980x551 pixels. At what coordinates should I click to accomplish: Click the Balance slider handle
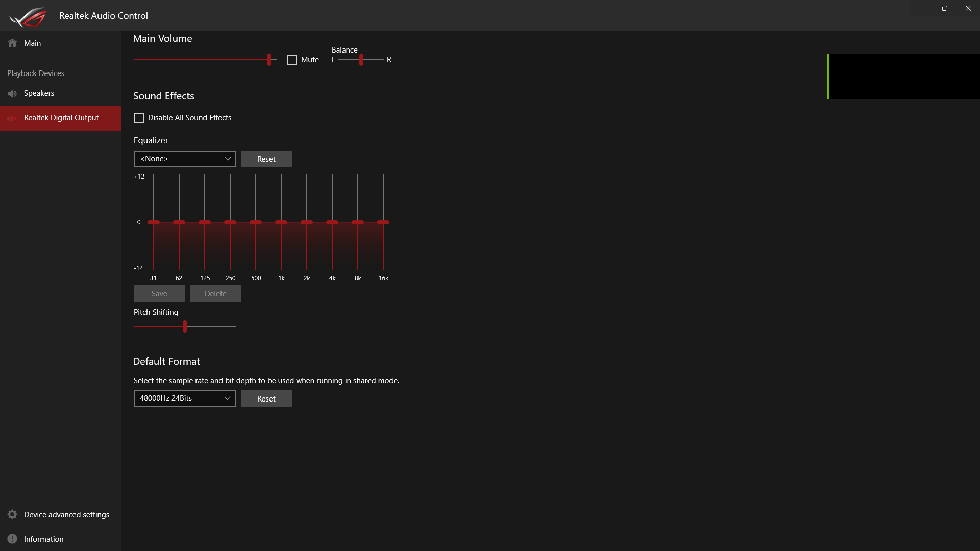pos(361,60)
